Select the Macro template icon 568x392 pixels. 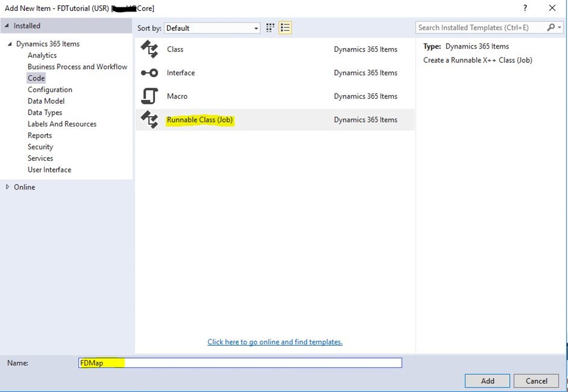(x=149, y=96)
